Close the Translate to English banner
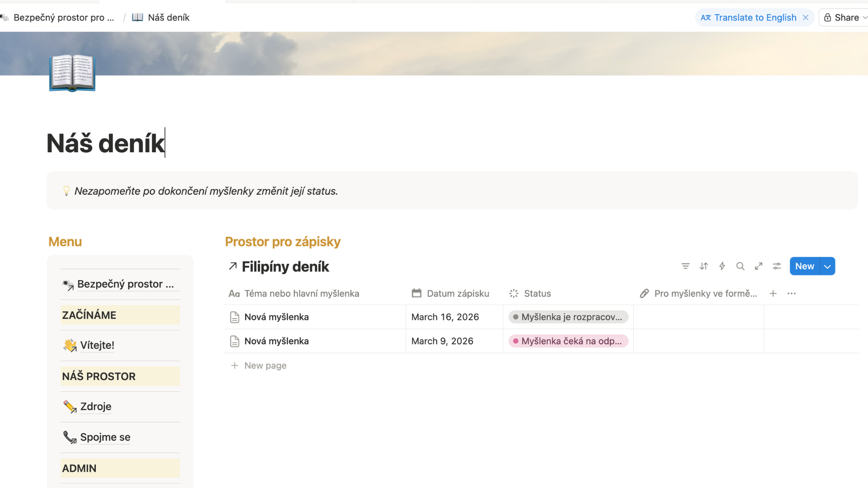The height and width of the screenshot is (488, 868). (x=805, y=18)
